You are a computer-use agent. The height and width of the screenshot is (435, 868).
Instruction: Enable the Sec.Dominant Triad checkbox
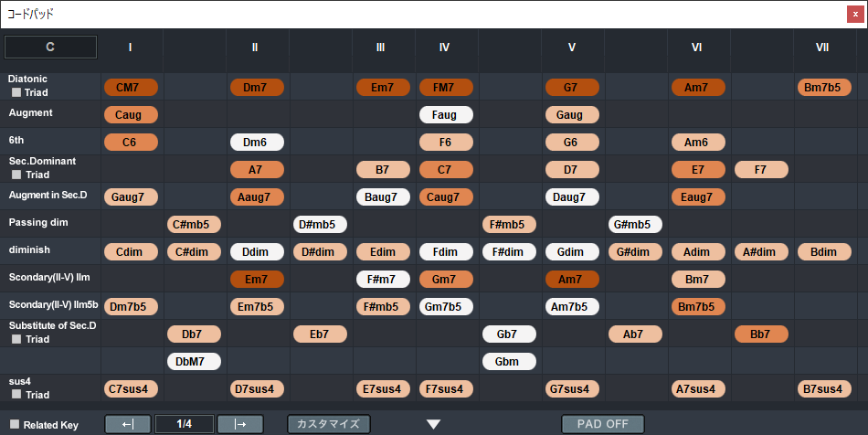pyautogui.click(x=16, y=175)
